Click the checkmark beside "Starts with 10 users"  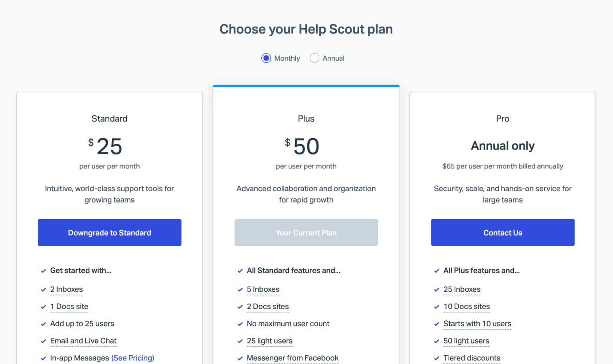(x=437, y=324)
